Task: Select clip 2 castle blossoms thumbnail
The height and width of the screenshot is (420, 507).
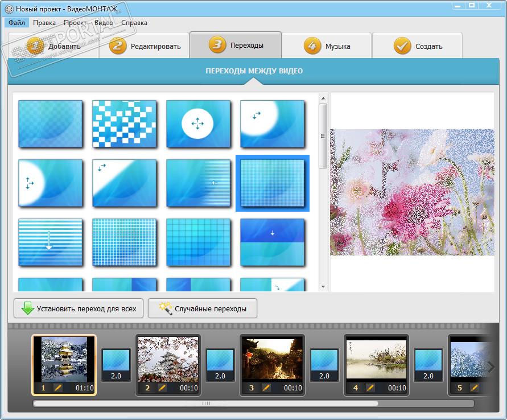Action: [168, 359]
